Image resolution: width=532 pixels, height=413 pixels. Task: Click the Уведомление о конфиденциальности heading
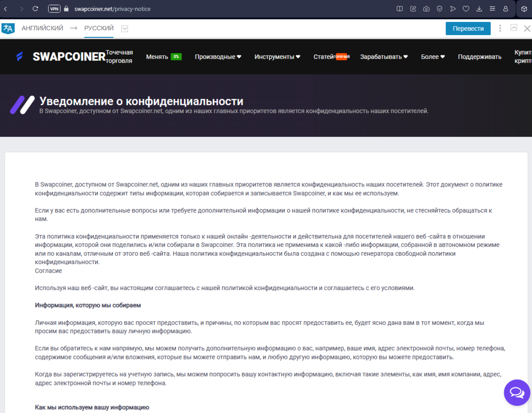[x=141, y=101]
